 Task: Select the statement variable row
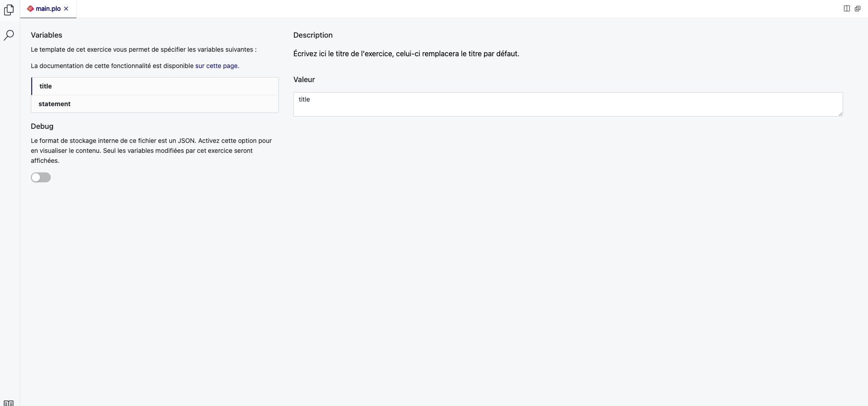(x=155, y=104)
